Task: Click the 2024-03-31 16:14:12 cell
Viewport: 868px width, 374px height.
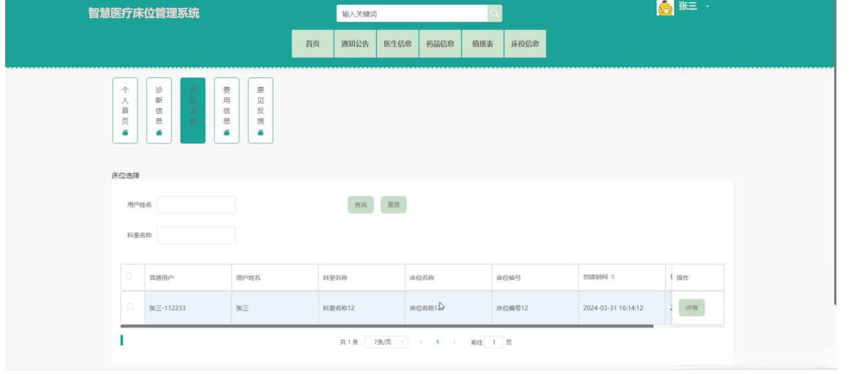Action: tap(622, 308)
